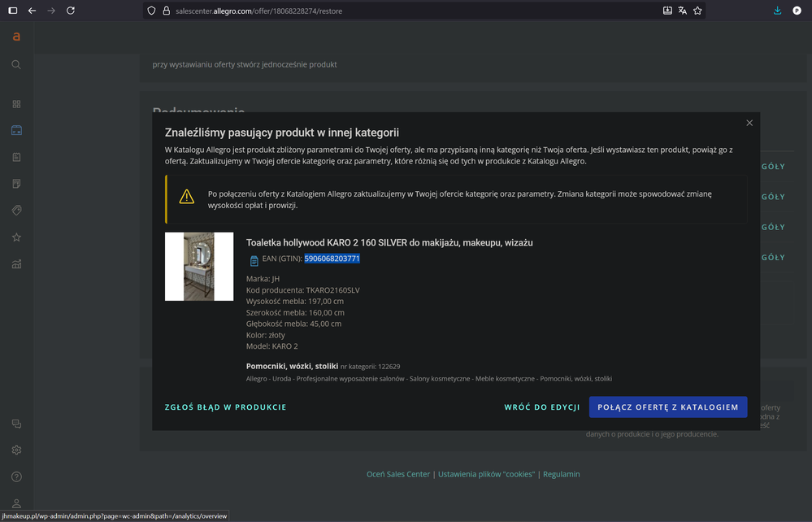This screenshot has width=812, height=522.
Task: Expand the bottom SZCZEGÓŁY section
Action: [772, 257]
